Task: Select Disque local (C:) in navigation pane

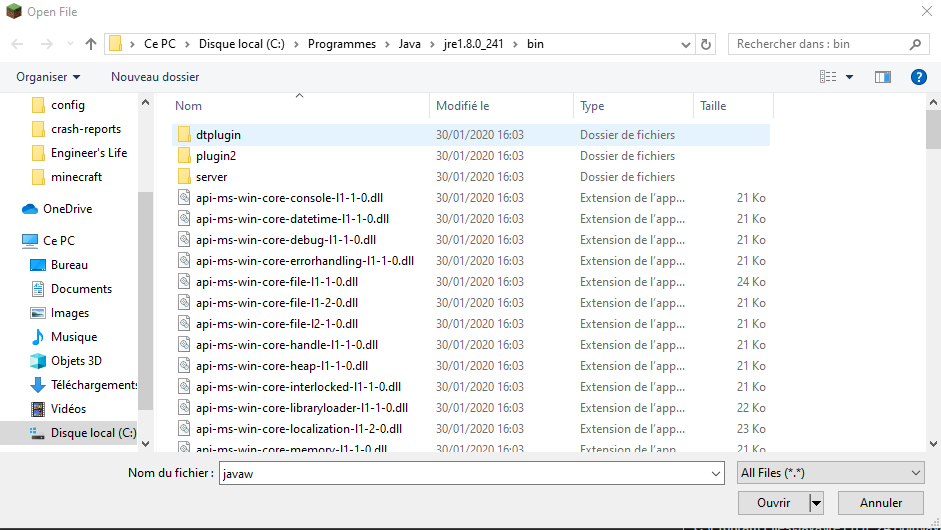Action: click(93, 433)
